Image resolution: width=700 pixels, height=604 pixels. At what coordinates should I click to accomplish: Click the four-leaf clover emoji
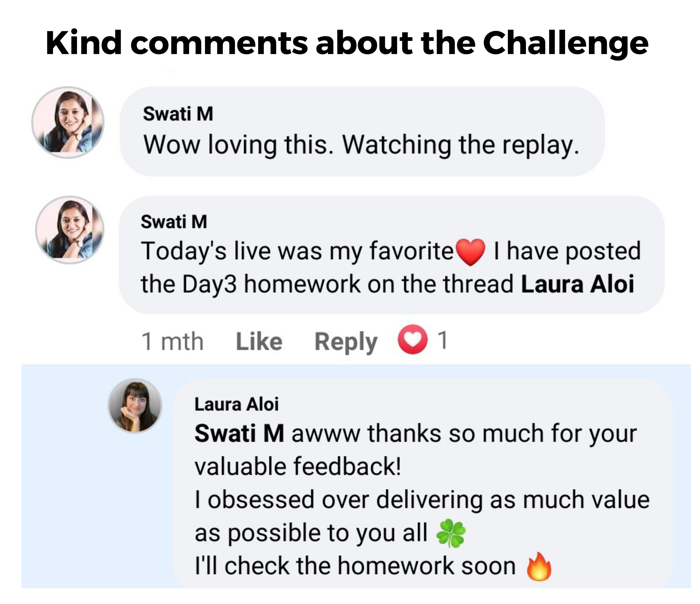point(451,534)
